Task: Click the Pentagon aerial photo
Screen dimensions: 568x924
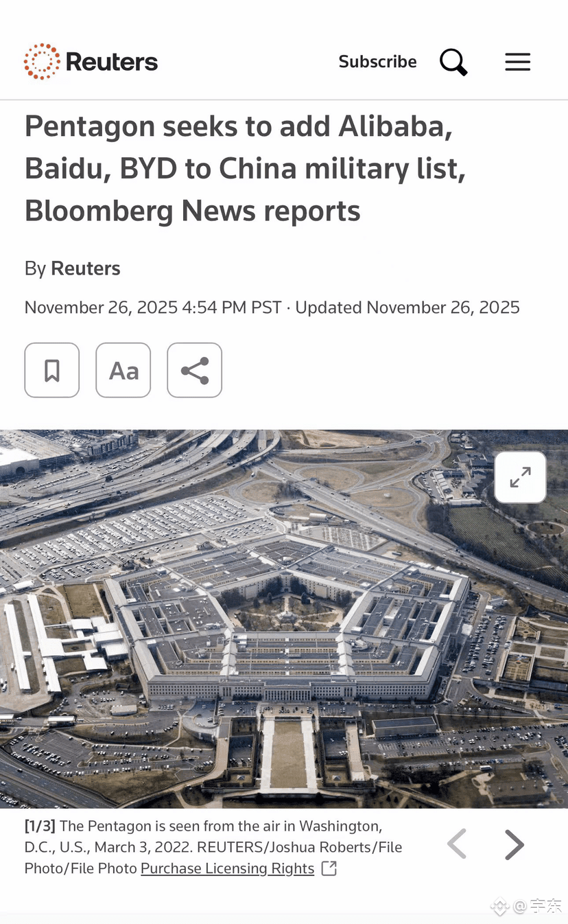Action: (284, 619)
